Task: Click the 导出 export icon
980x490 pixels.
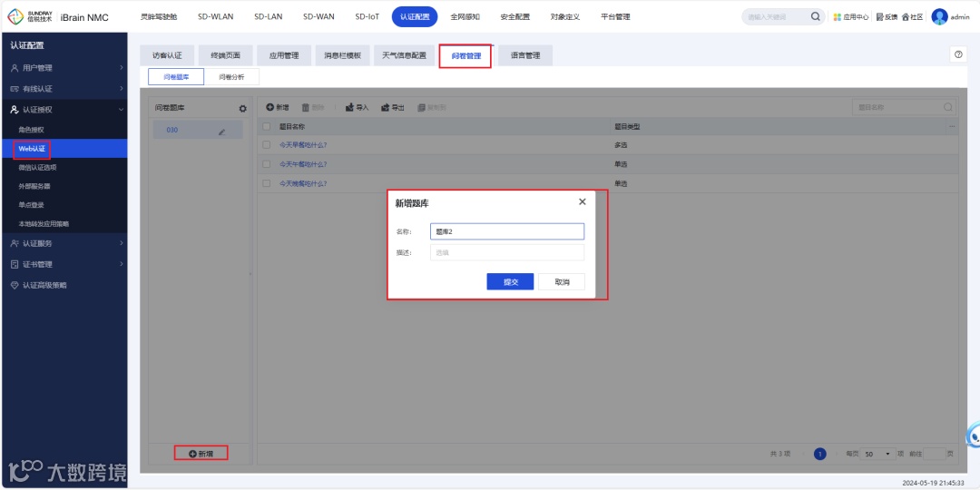Action: point(385,107)
